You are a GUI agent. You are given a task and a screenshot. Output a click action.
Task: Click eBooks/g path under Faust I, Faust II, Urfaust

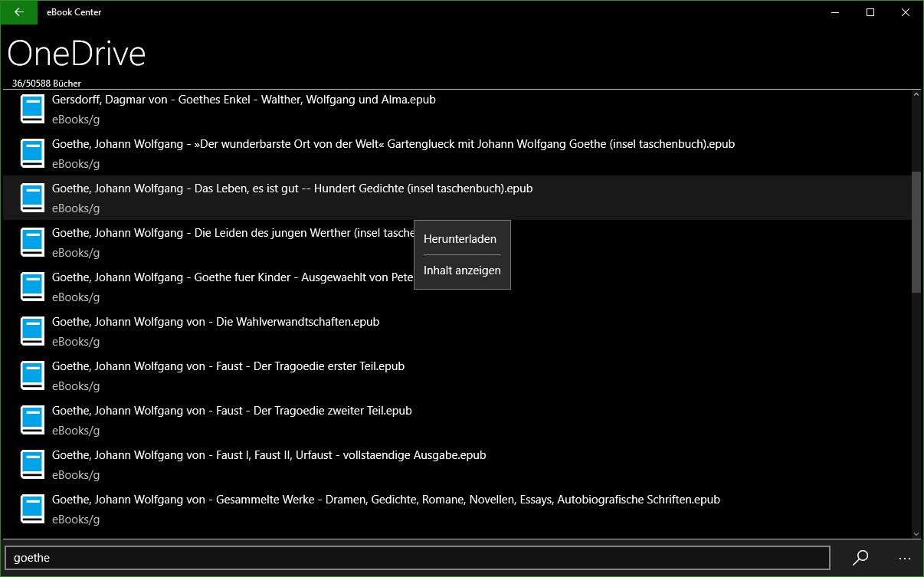coord(76,475)
